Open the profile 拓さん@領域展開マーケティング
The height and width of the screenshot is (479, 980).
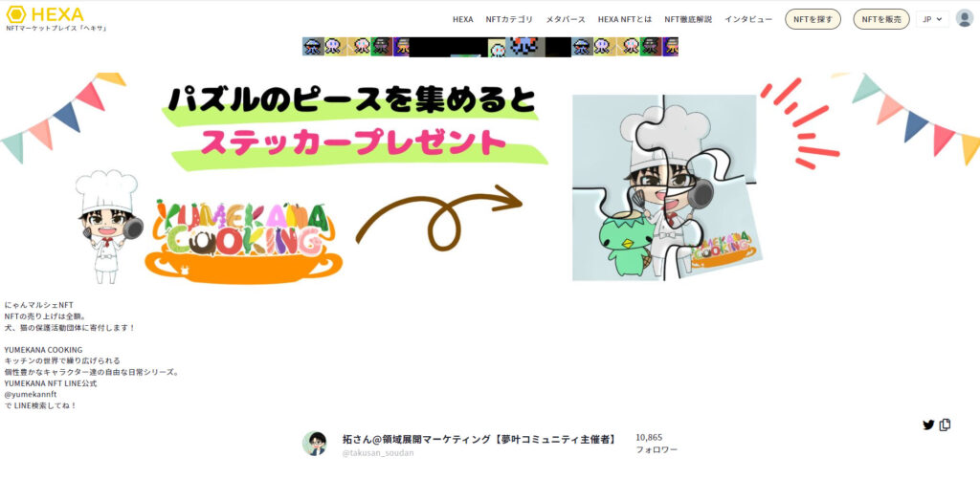[x=479, y=440]
